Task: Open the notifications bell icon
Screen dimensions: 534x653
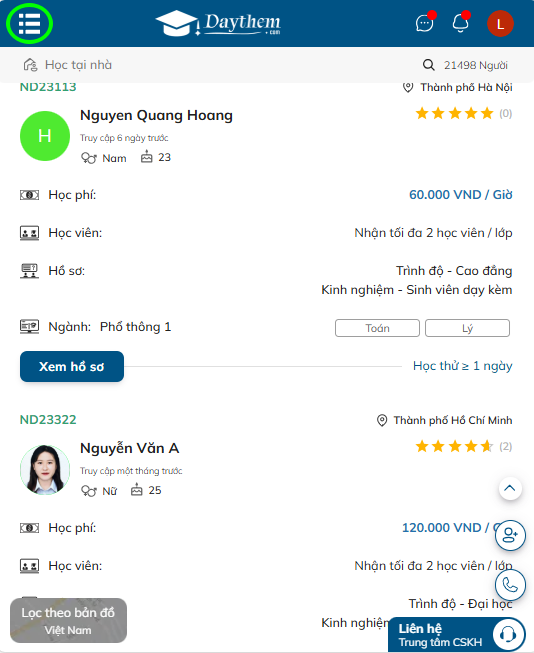Action: 460,23
